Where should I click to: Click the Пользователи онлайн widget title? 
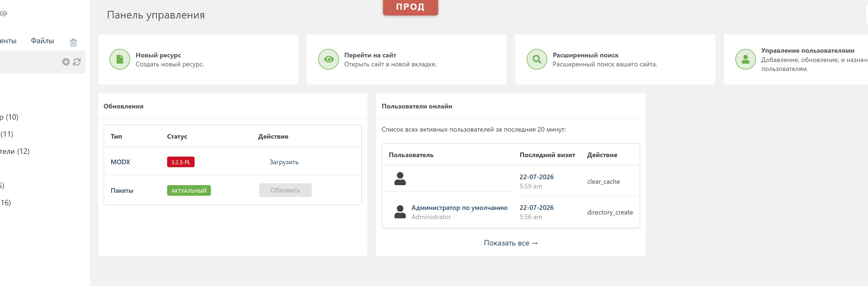point(417,106)
